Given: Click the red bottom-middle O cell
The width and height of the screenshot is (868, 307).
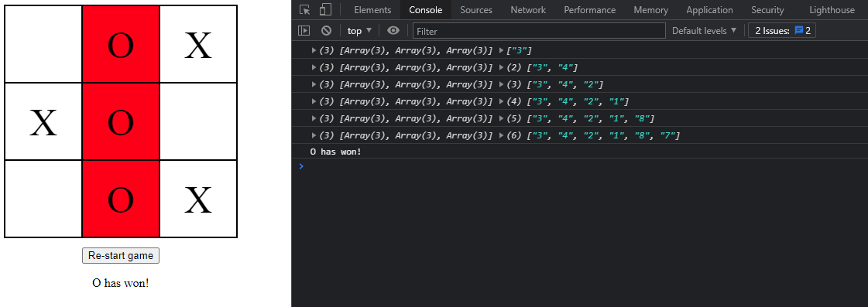Looking at the screenshot, I should [x=121, y=200].
